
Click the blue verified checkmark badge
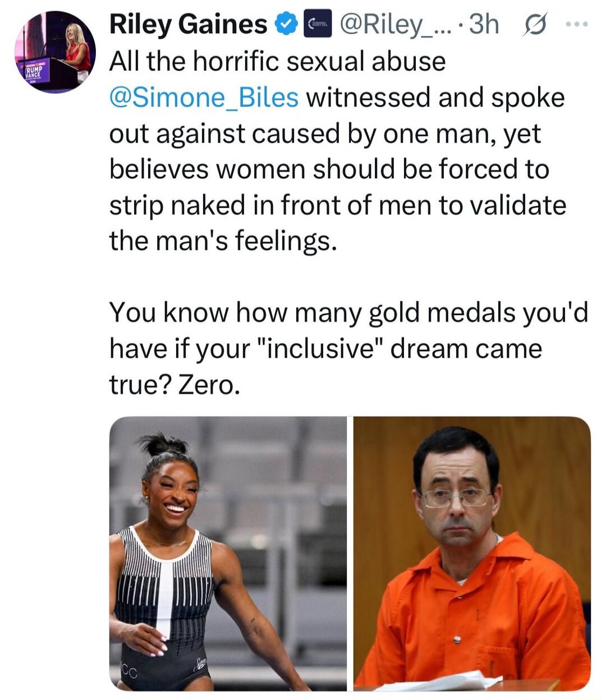286,25
